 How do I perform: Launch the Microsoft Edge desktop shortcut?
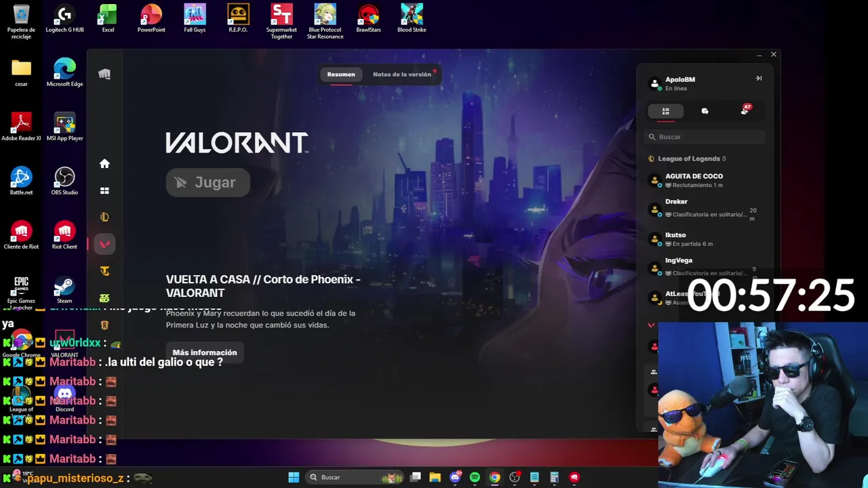click(64, 73)
